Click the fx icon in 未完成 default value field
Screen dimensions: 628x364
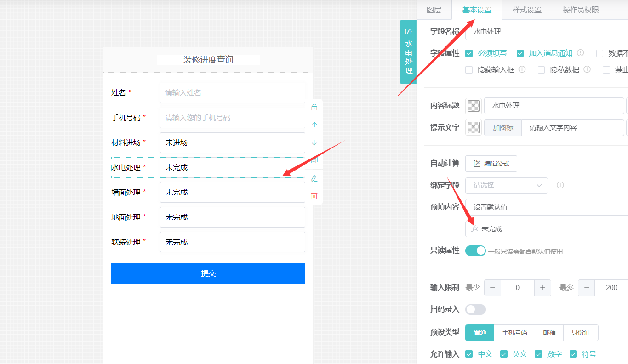coord(475,228)
